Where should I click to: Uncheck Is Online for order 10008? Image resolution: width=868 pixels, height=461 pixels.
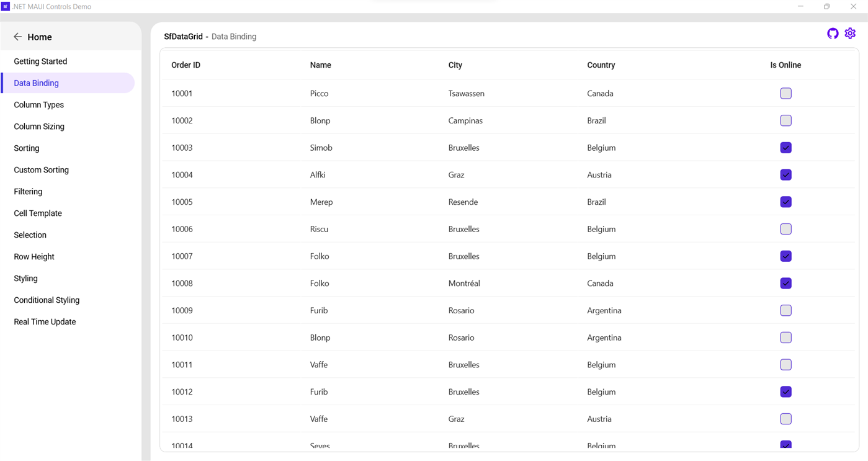[785, 284]
